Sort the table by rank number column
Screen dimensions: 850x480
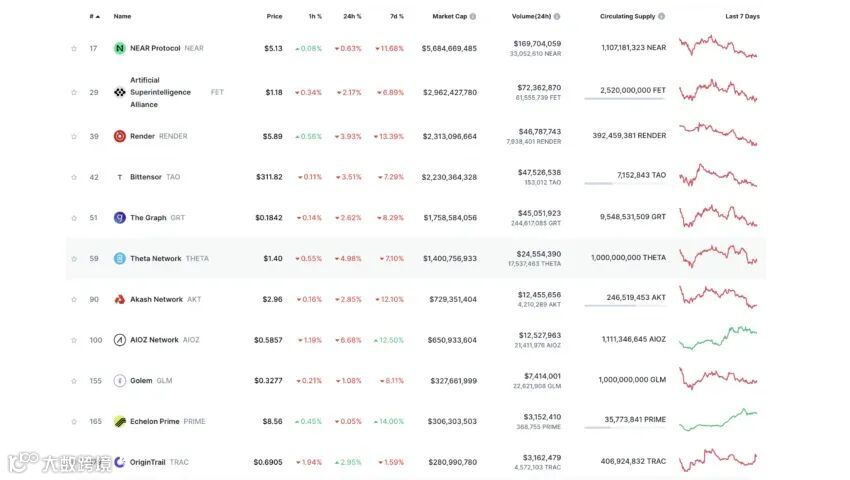[94, 17]
